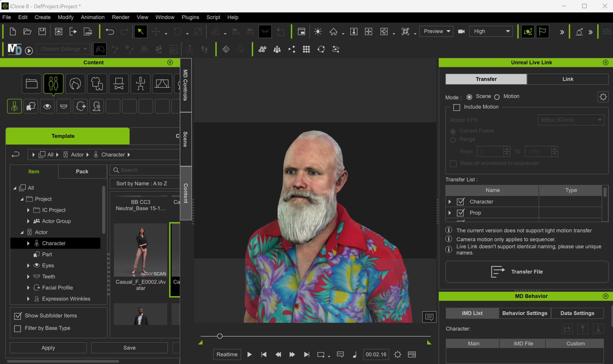Expand the IC Project folder tree node
Screen dimensions: 613x364
28,210
